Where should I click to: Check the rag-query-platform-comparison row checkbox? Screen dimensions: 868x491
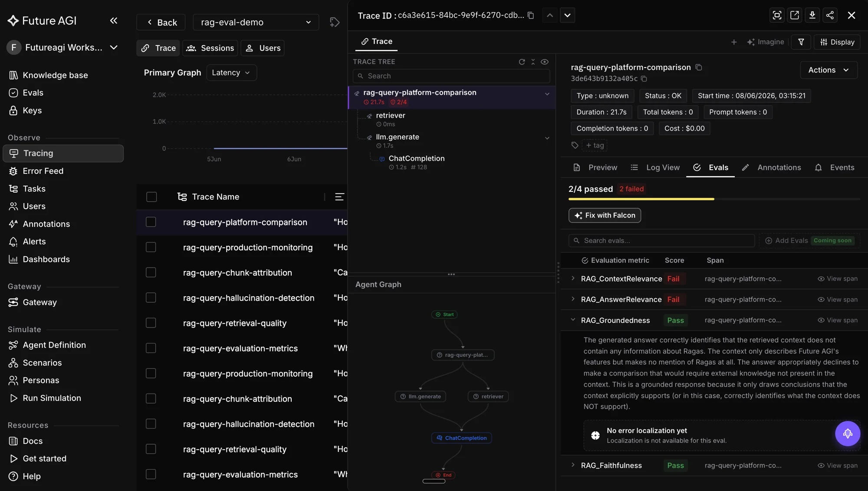151,222
